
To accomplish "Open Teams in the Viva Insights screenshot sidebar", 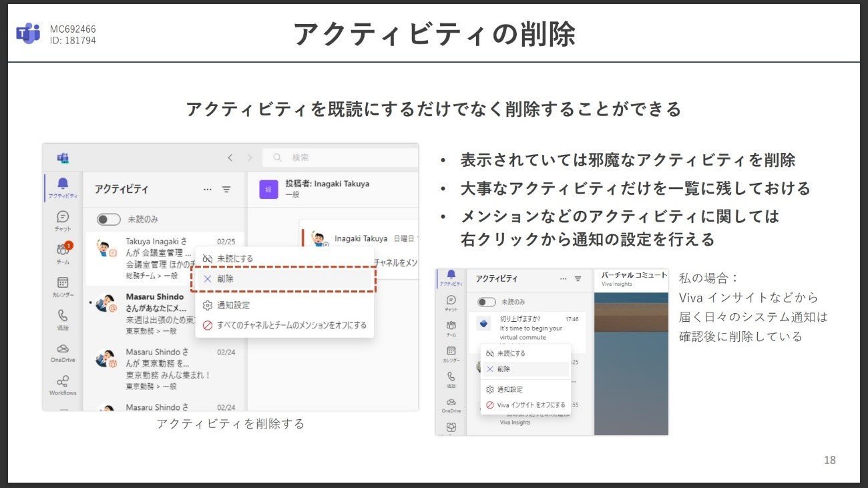I will tap(451, 328).
